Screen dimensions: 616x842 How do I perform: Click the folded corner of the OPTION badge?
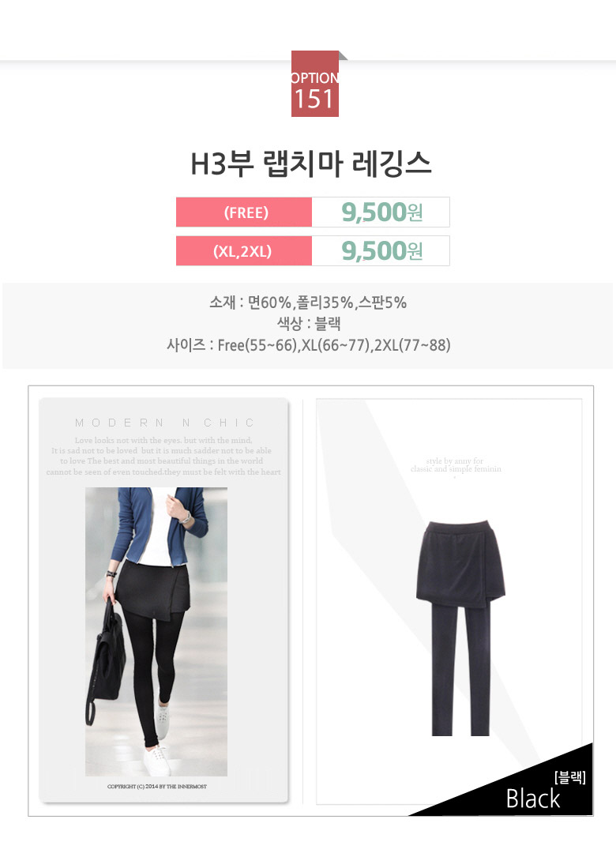[344, 55]
